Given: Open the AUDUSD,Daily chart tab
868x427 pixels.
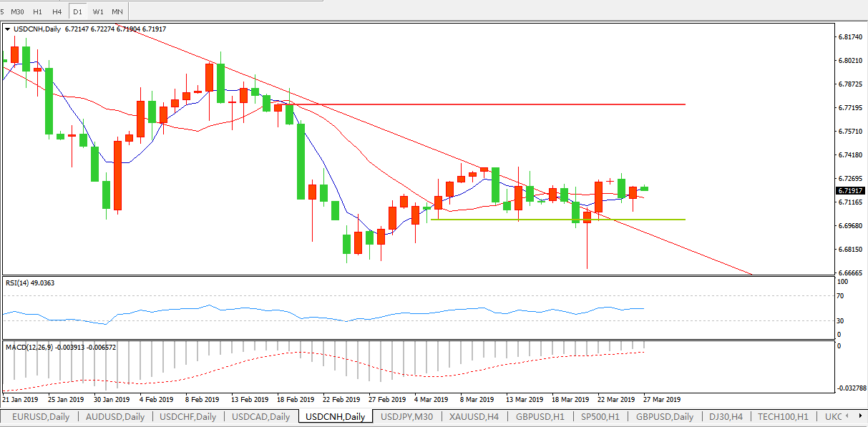Looking at the screenshot, I should [114, 416].
